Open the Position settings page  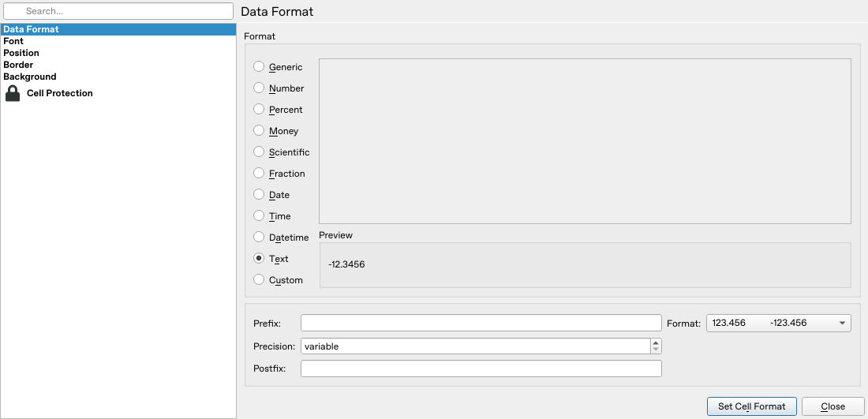[x=118, y=53]
